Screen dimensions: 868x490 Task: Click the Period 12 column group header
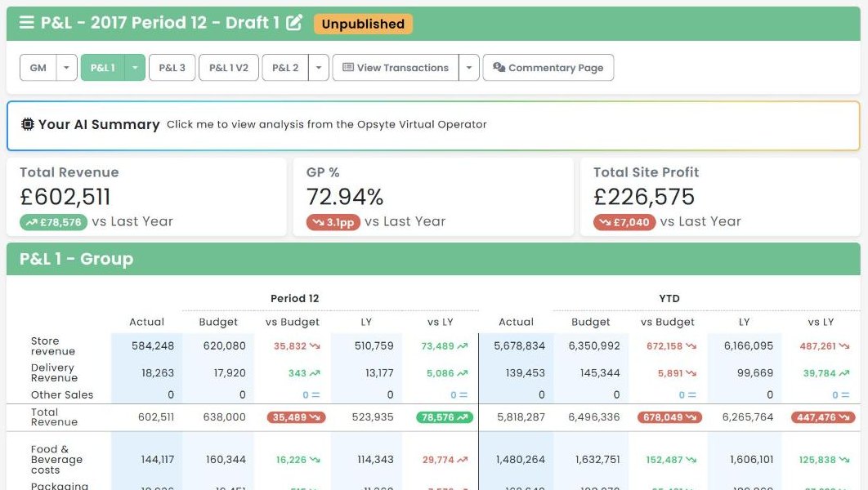(x=294, y=299)
